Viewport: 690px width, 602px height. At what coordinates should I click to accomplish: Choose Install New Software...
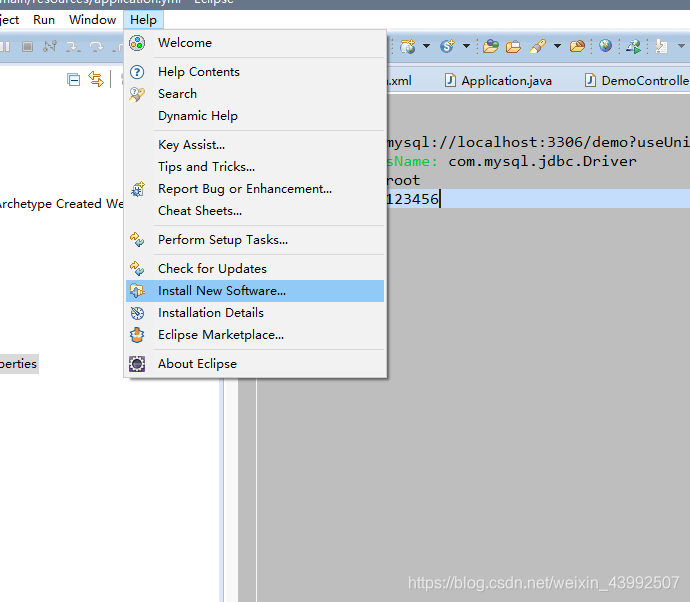255,291
